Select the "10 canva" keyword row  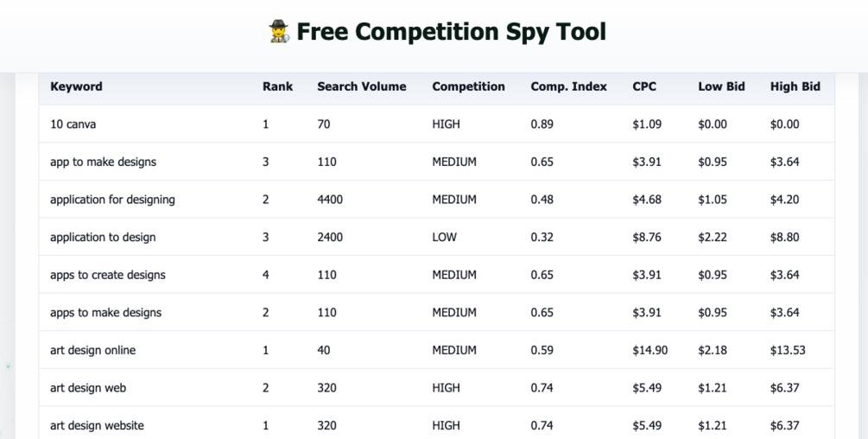(x=73, y=124)
